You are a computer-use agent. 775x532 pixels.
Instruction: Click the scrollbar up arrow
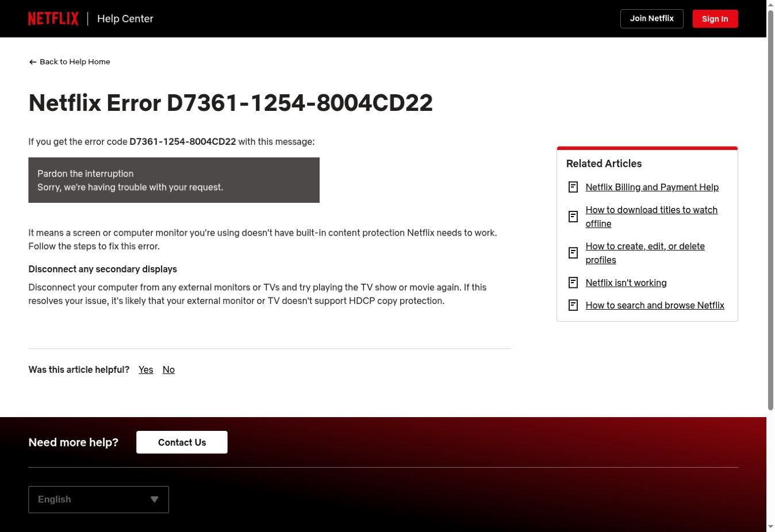pyautogui.click(x=770, y=4)
